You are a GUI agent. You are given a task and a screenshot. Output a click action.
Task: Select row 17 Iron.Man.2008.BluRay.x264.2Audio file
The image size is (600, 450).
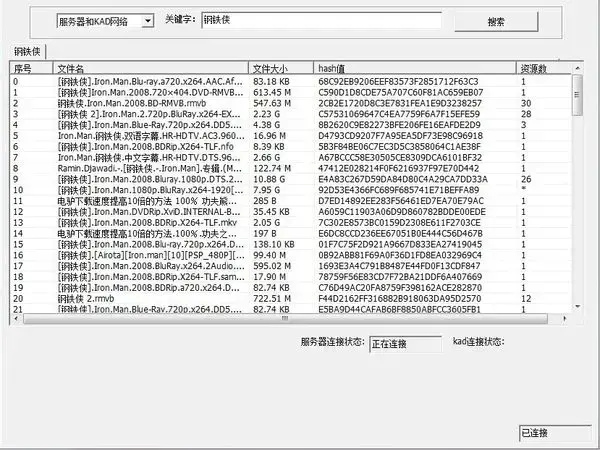151,266
